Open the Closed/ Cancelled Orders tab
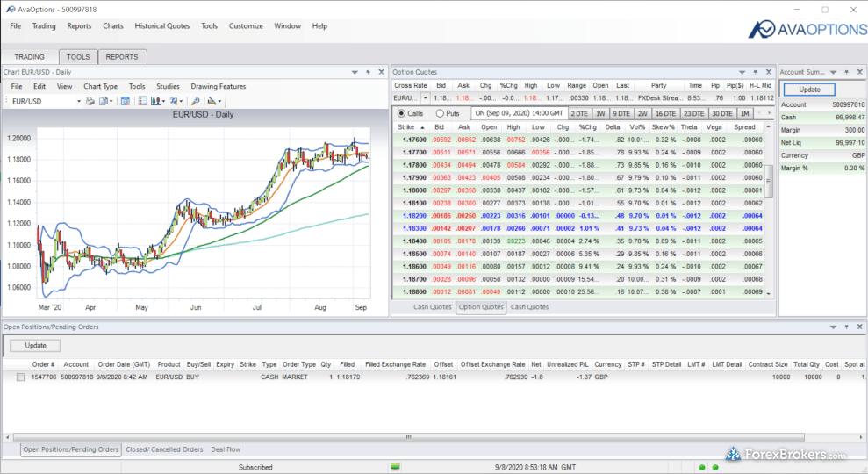The image size is (868, 474). pyautogui.click(x=164, y=449)
